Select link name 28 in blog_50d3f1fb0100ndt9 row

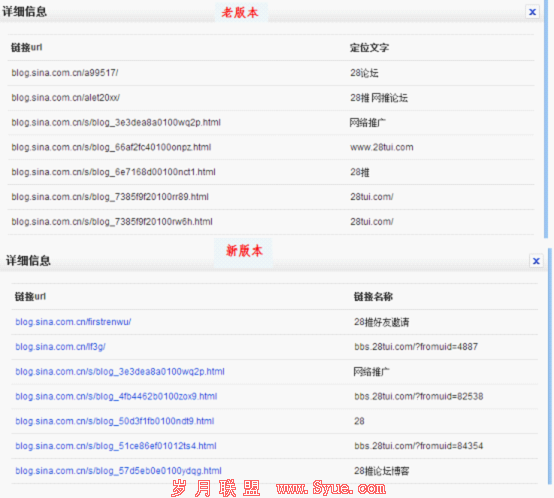(x=359, y=421)
